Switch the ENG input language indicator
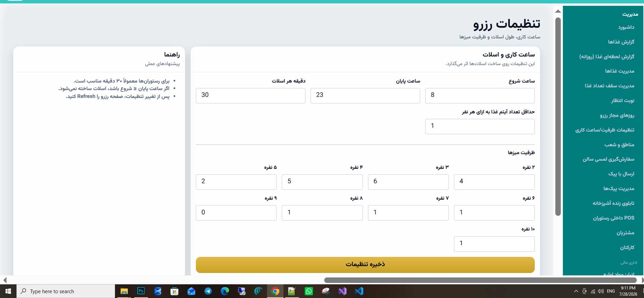644x298 pixels. click(x=611, y=291)
